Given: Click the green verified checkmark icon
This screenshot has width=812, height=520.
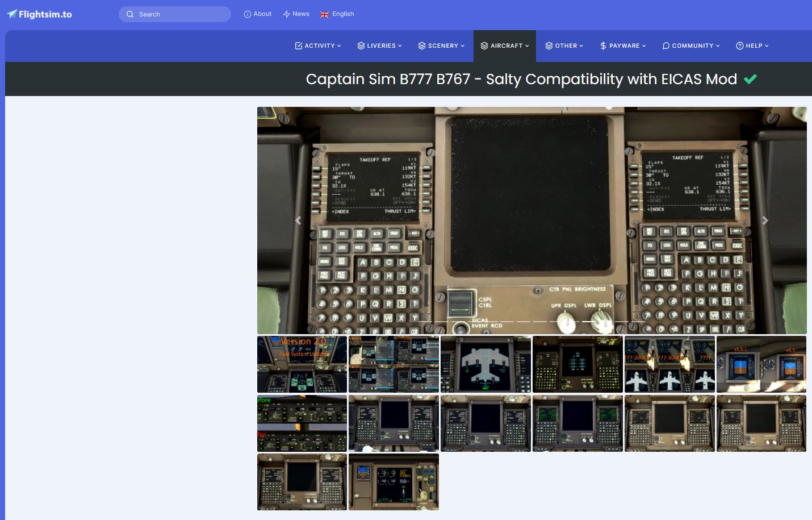Looking at the screenshot, I should tap(750, 80).
